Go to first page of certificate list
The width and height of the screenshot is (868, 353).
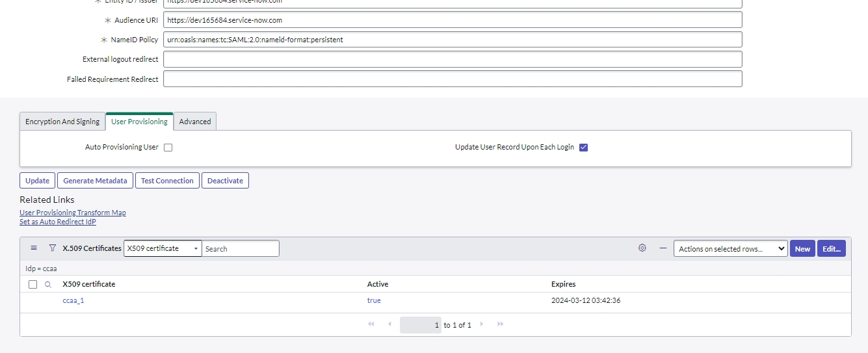pyautogui.click(x=371, y=324)
